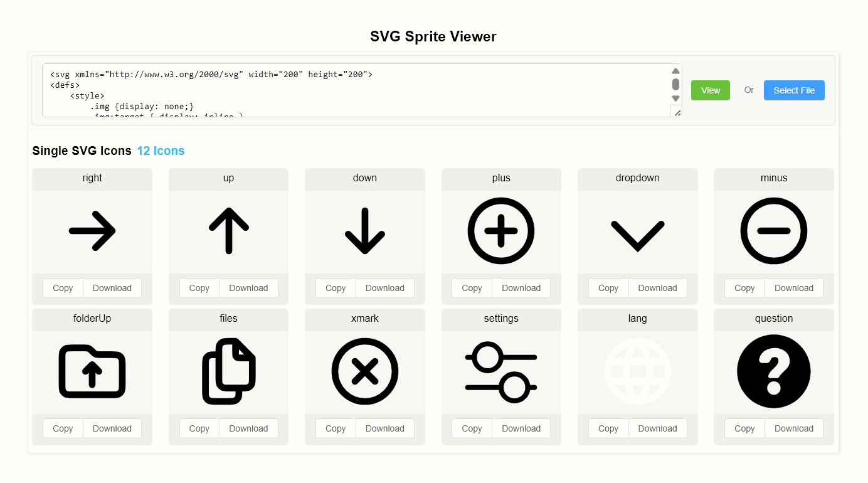Screen dimensions: 868x483
Task: Select the minus circle icon
Action: point(773,231)
